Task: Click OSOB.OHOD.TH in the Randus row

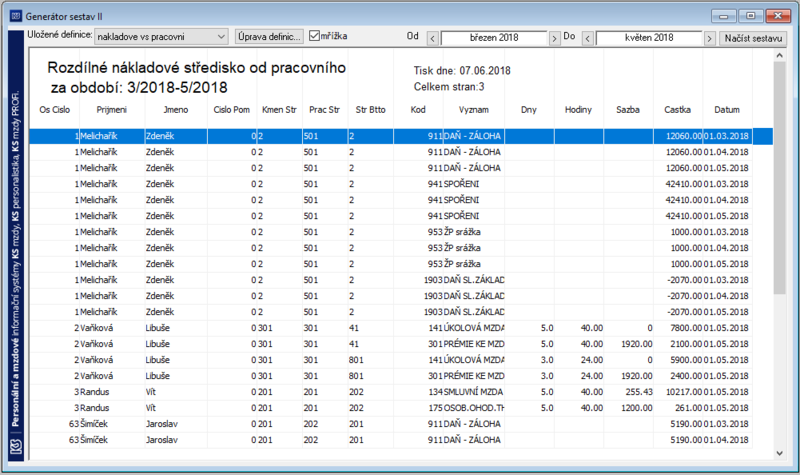Action: [474, 408]
